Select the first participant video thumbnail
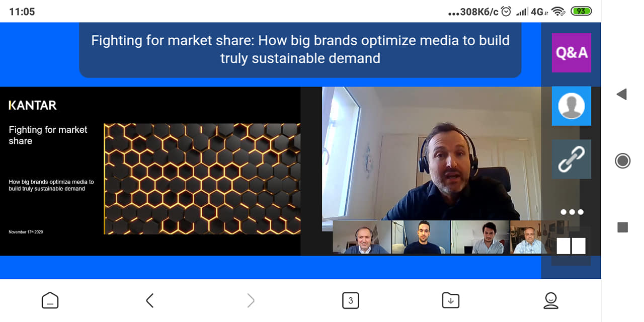This screenshot has height=322, width=644. click(x=362, y=237)
